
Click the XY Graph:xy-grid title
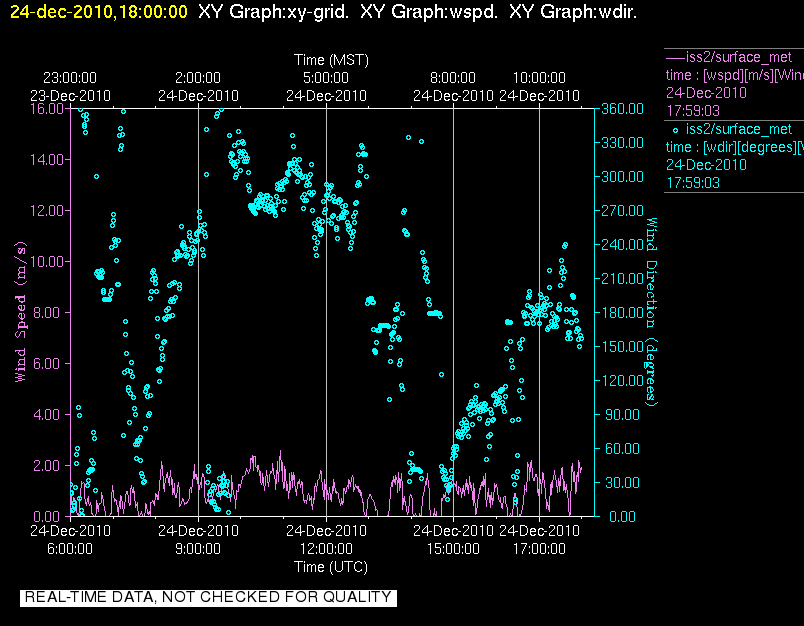(x=263, y=12)
